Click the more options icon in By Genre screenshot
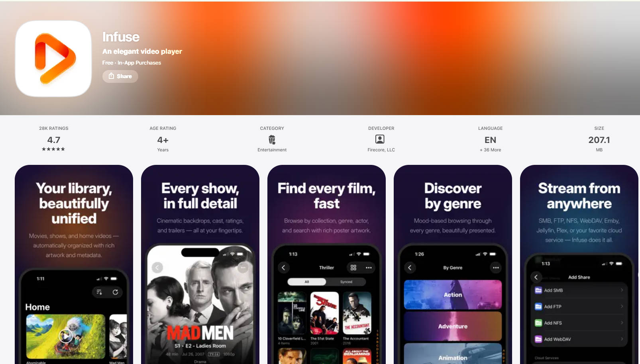 pos(496,268)
